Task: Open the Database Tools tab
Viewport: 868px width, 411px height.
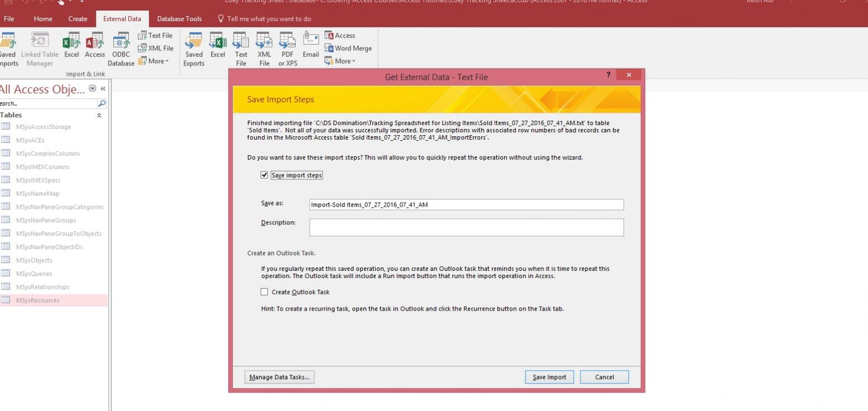Action: click(179, 18)
